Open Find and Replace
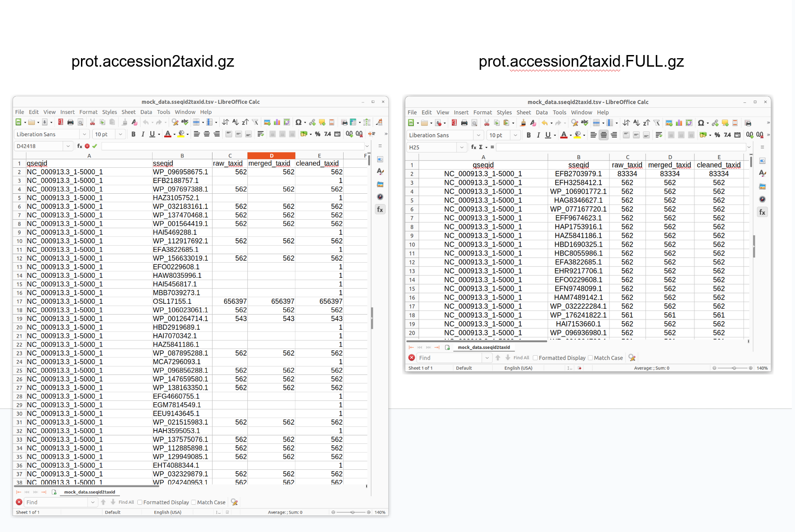Screen dimensions: 795x532 pos(175,123)
